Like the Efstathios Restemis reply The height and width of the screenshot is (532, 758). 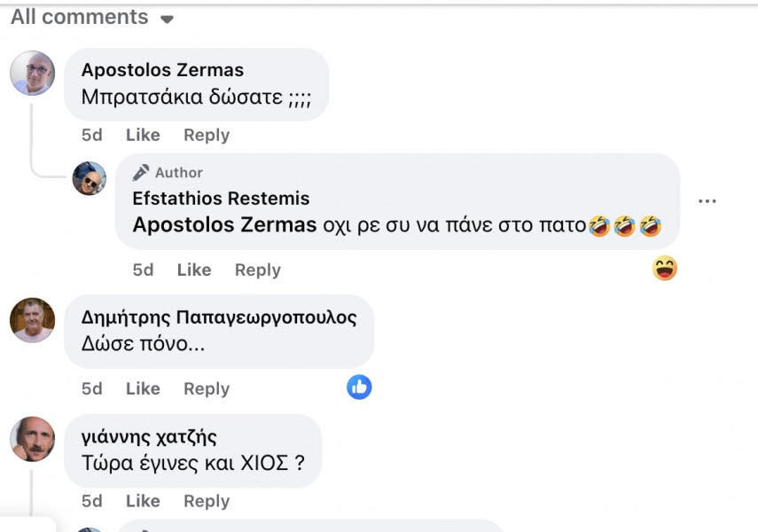click(194, 270)
